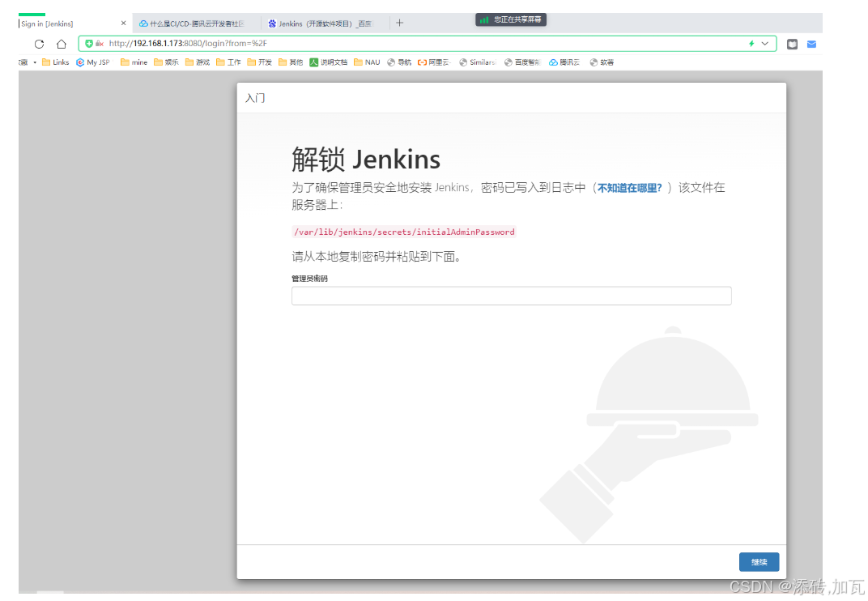Open a new tab with the plus button

(400, 23)
